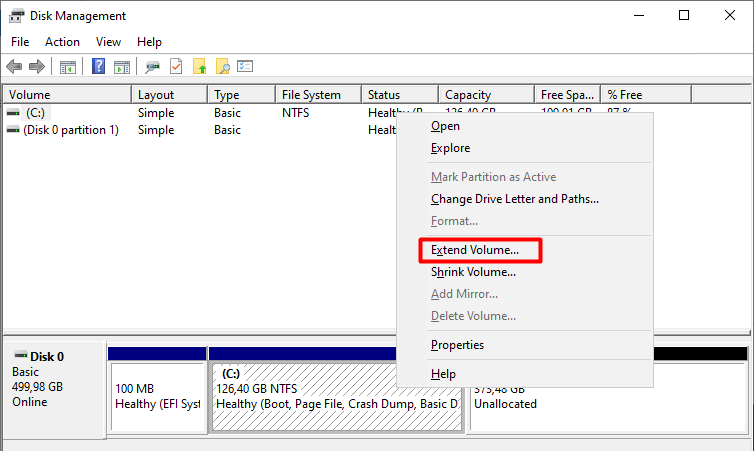Screen dimensions: 754x451
Task: Click the Forward arrow toolbar icon
Action: pyautogui.click(x=37, y=67)
